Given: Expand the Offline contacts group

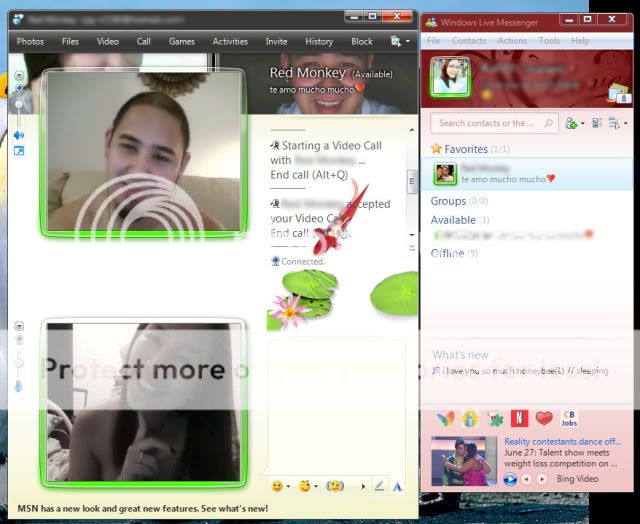Looking at the screenshot, I should coord(447,253).
